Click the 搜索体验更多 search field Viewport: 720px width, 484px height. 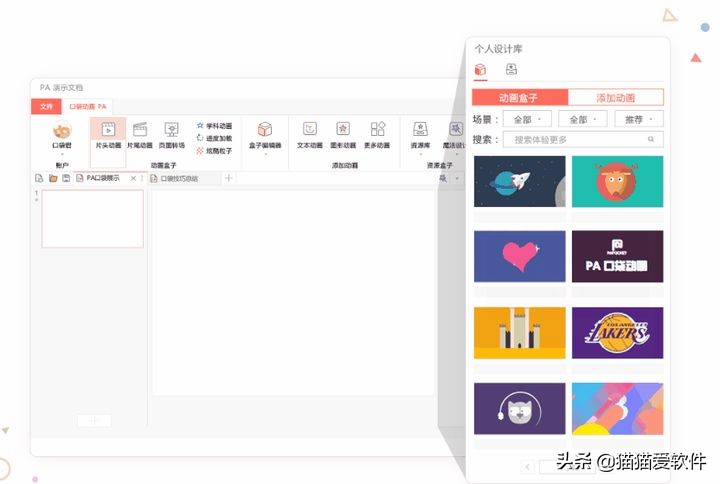(x=583, y=139)
